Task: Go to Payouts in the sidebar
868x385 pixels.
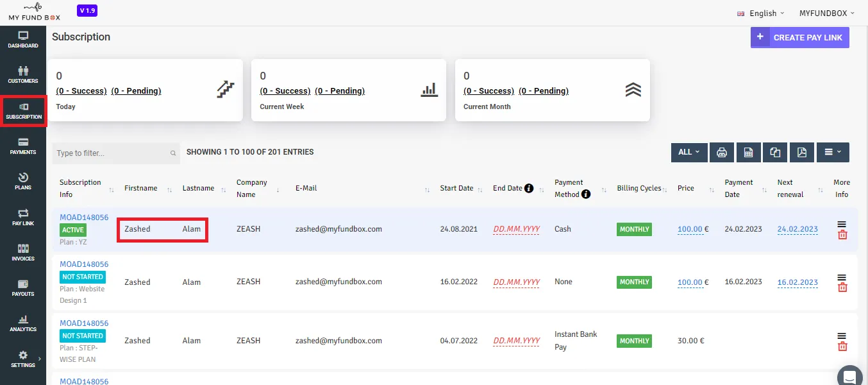Action: pos(23,287)
